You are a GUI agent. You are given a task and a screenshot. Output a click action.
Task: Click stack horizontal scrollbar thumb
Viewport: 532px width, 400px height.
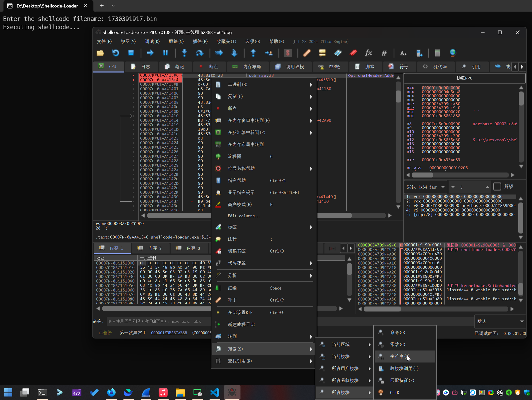(x=382, y=309)
